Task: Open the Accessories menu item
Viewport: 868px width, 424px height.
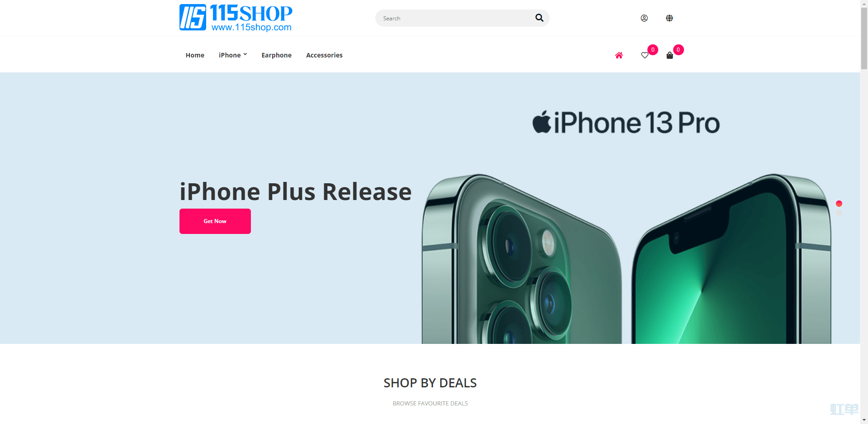Action: click(324, 55)
